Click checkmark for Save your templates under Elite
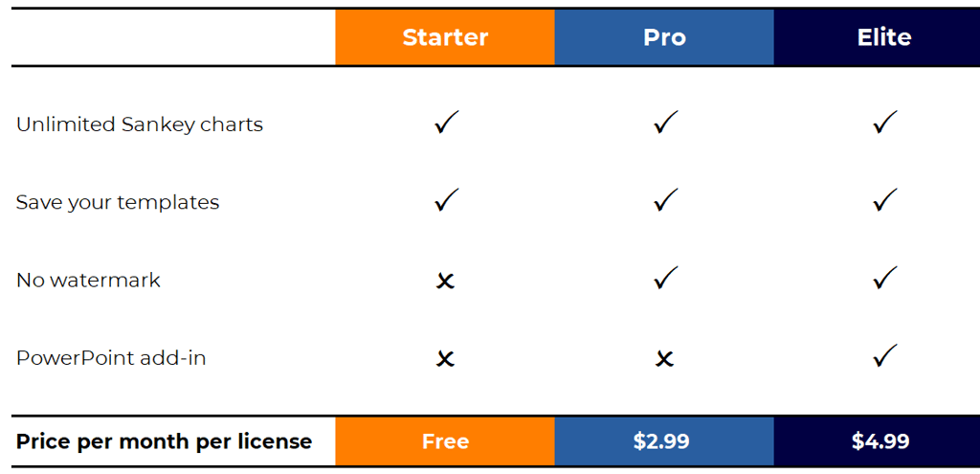The image size is (980, 474). click(x=884, y=200)
